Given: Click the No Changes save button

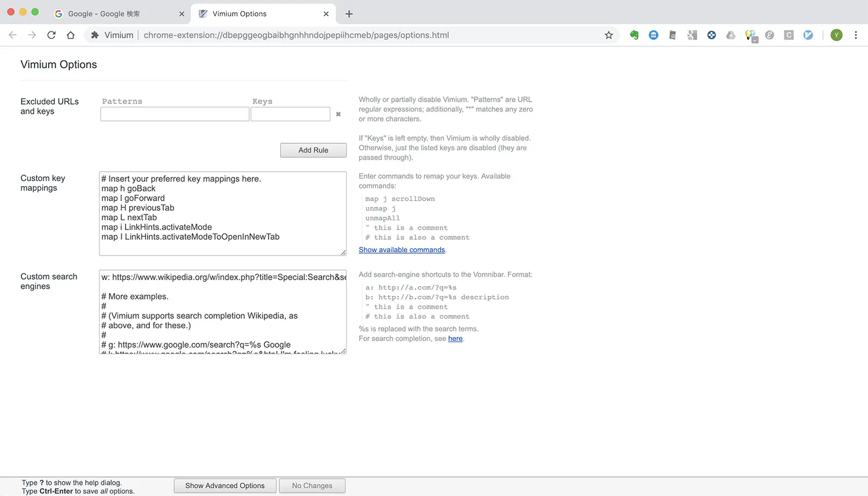Looking at the screenshot, I should coord(312,486).
